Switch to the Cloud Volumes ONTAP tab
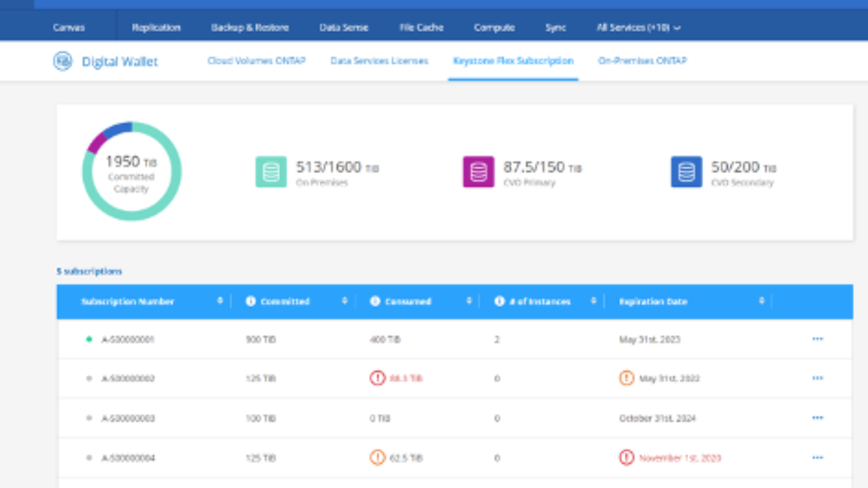The width and height of the screenshot is (868, 488). tap(256, 61)
